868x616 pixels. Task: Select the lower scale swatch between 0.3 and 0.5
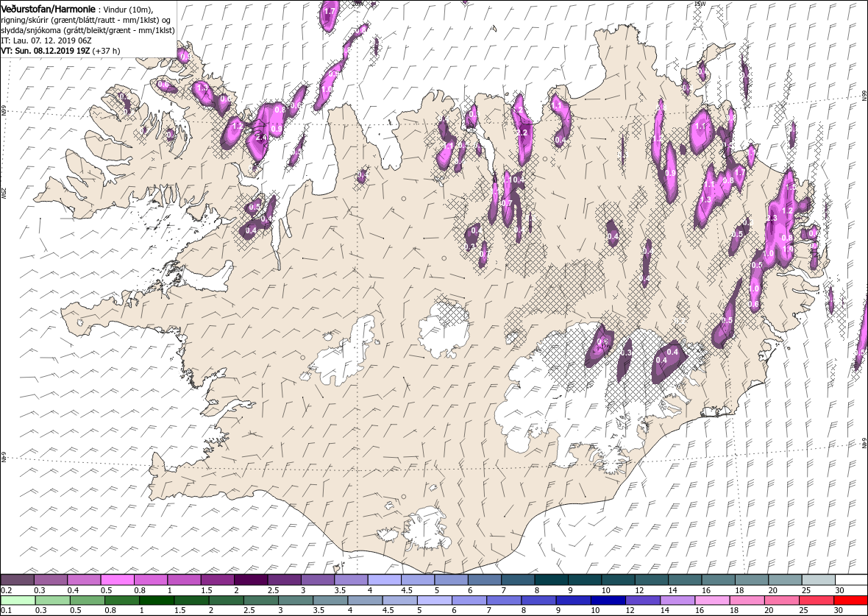(x=52, y=601)
